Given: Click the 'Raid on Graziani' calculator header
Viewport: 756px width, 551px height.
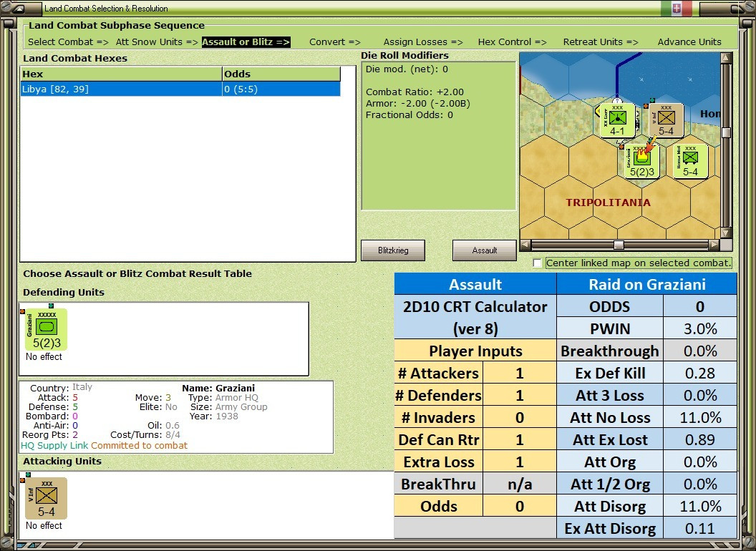Looking at the screenshot, I should [x=647, y=284].
